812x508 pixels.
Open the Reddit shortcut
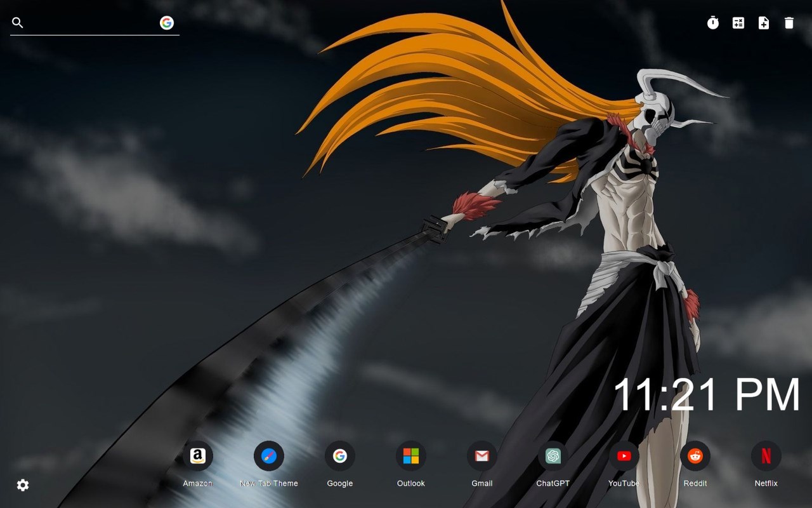695,455
